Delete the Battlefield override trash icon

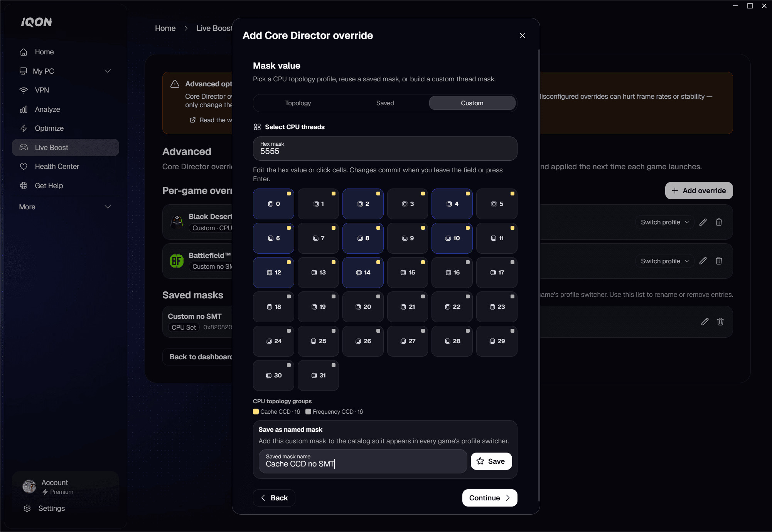click(719, 261)
